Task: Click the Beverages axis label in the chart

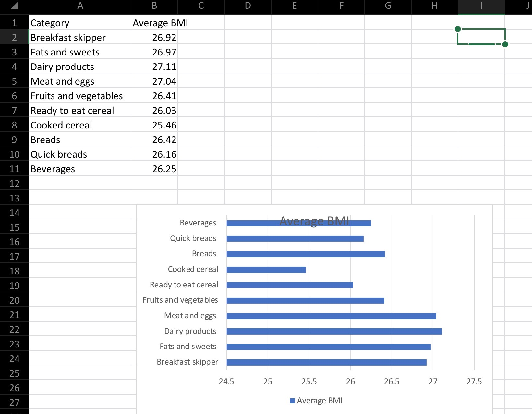Action: 198,223
